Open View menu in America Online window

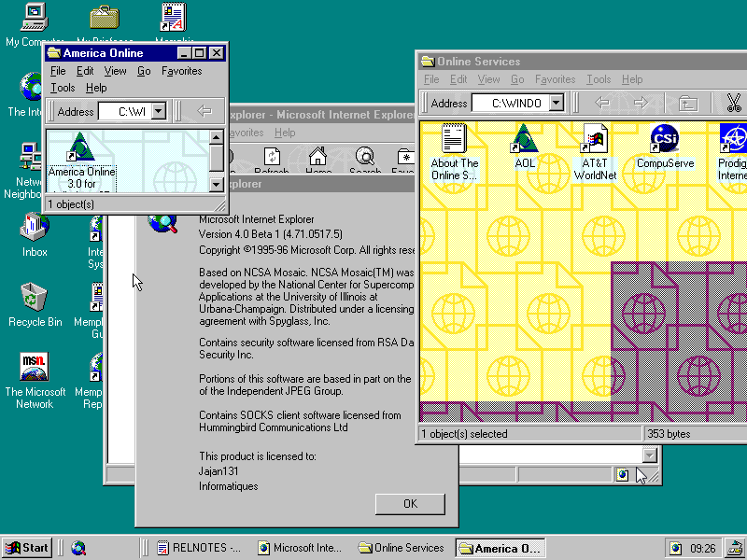tap(115, 71)
